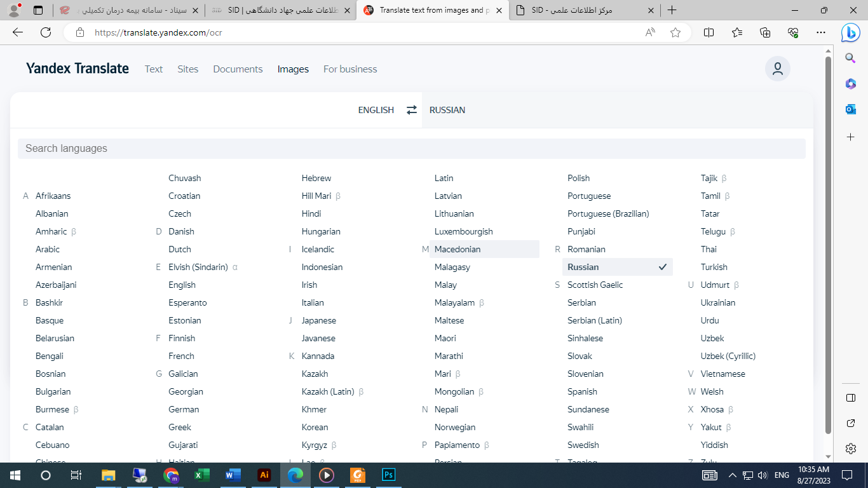
Task: Add this page to favorites star icon
Action: point(675,32)
